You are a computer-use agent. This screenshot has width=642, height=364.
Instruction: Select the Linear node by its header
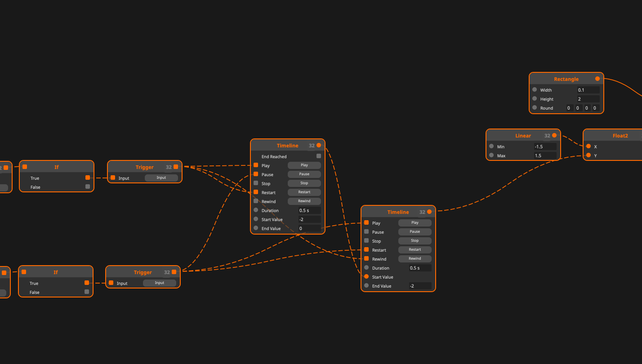(x=522, y=136)
